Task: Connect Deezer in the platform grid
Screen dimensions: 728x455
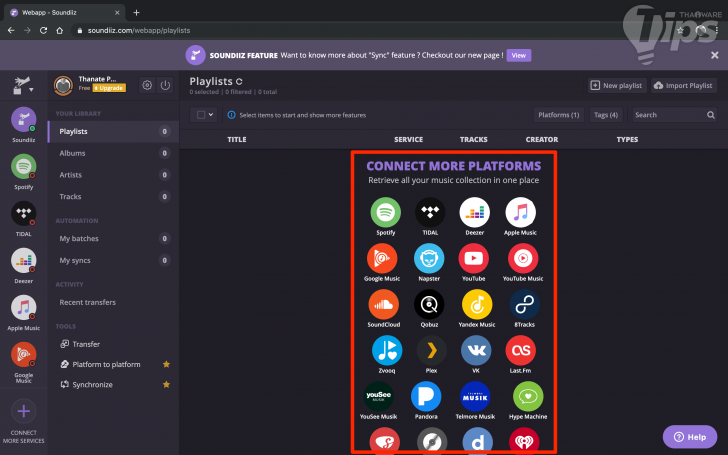Action: (x=474, y=212)
